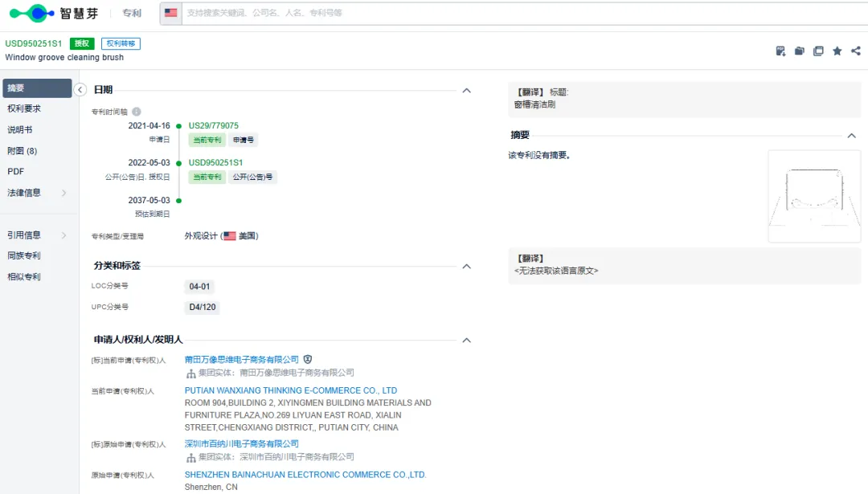The image size is (868, 494).
Task: Click the add-note icon in toolbar
Action: pyautogui.click(x=780, y=51)
